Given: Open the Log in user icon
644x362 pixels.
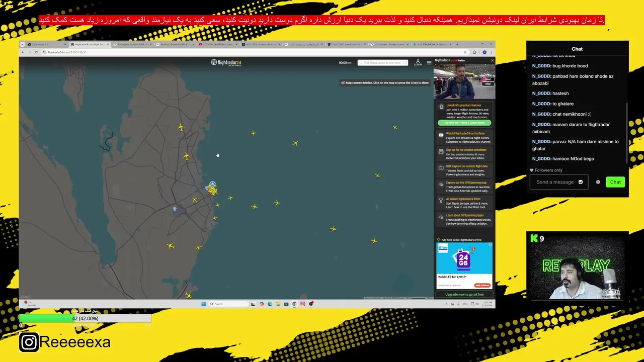Looking at the screenshot, I should (418, 62).
